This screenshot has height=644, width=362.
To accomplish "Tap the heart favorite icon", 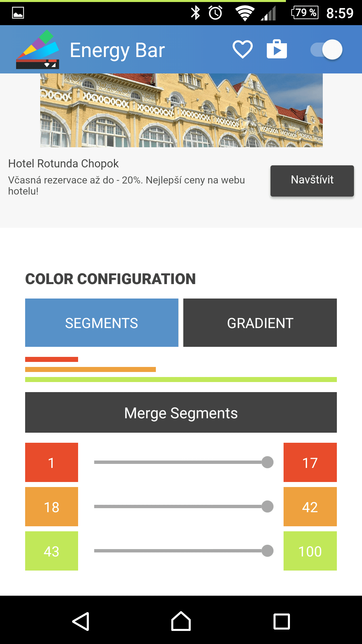I will pos(243,50).
